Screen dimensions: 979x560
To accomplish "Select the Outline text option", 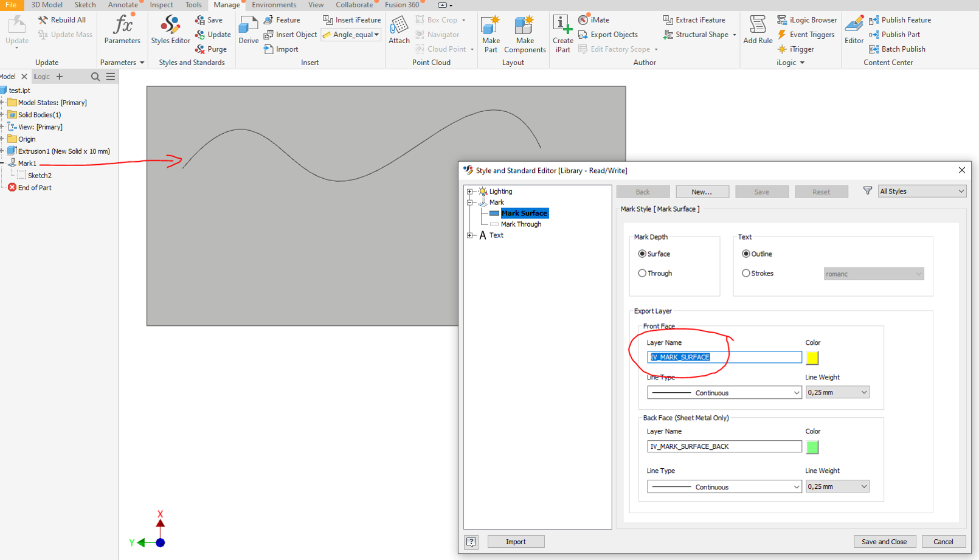I will coord(746,254).
